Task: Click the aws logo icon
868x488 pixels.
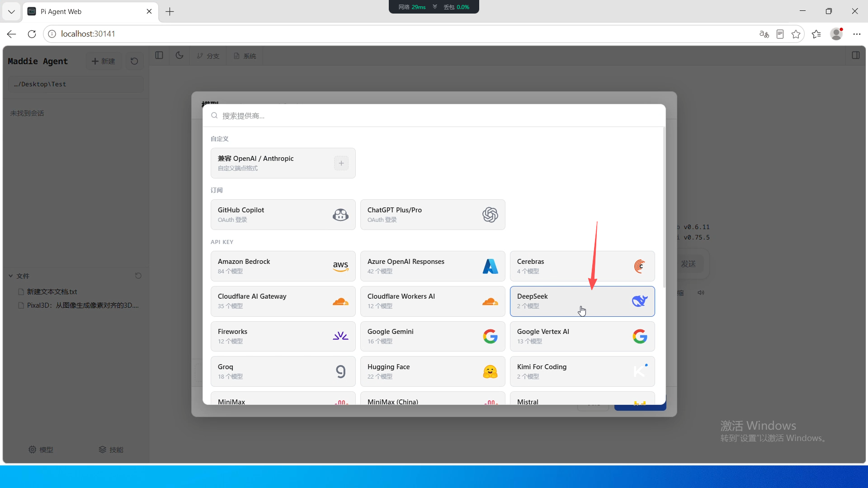Action: point(340,266)
